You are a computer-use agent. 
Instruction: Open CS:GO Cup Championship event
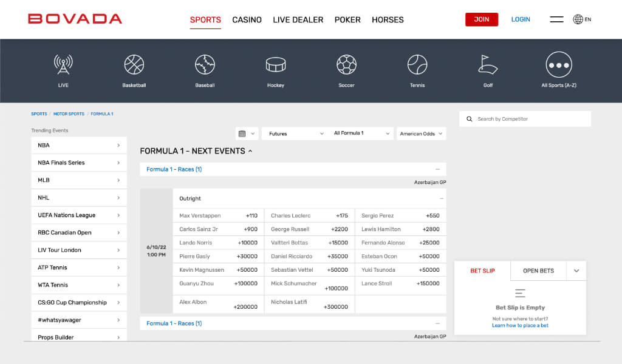pyautogui.click(x=79, y=302)
